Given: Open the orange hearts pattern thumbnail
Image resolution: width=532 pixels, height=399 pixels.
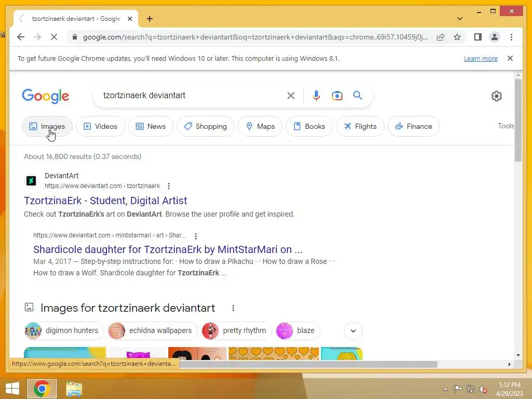Looking at the screenshot, I should click(273, 353).
